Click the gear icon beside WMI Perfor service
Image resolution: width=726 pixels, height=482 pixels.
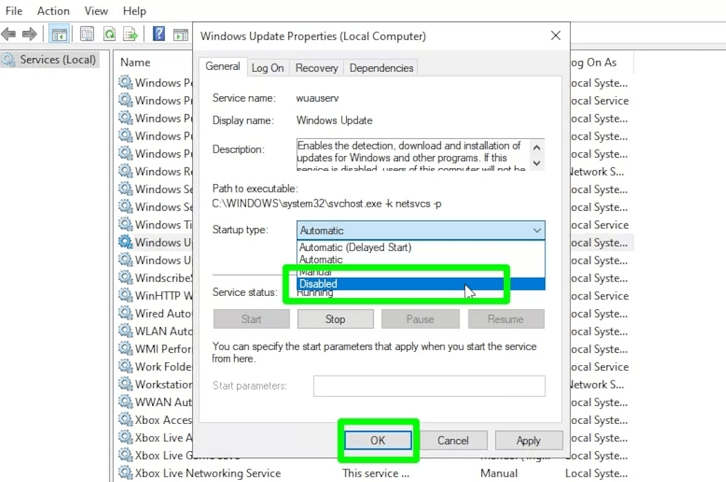coord(125,348)
